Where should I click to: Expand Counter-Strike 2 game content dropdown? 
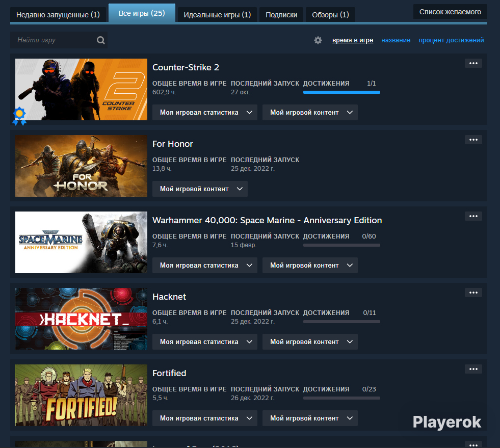[x=310, y=113]
